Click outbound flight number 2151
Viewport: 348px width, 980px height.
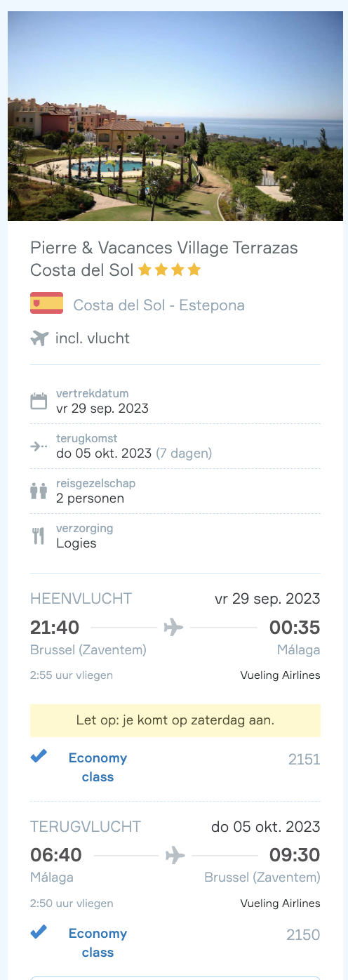[304, 759]
